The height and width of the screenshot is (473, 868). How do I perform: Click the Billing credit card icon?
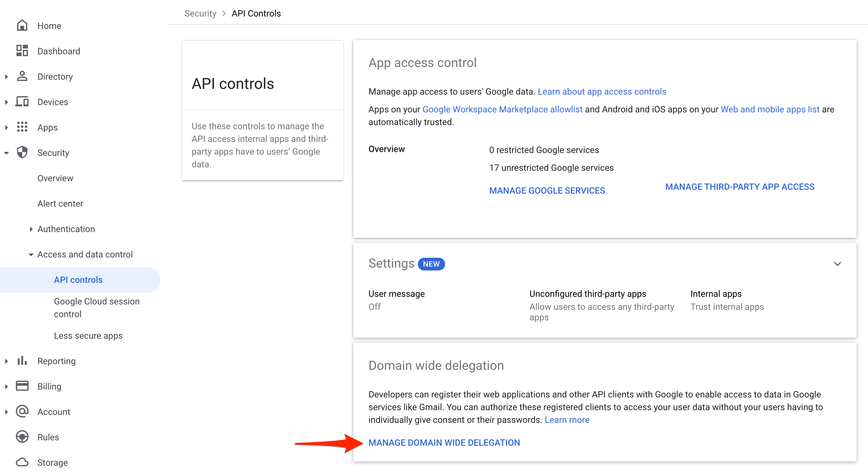click(22, 386)
